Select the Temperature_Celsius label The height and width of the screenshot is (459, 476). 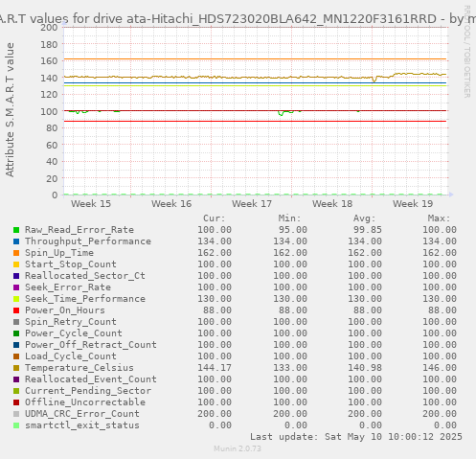[x=79, y=368]
